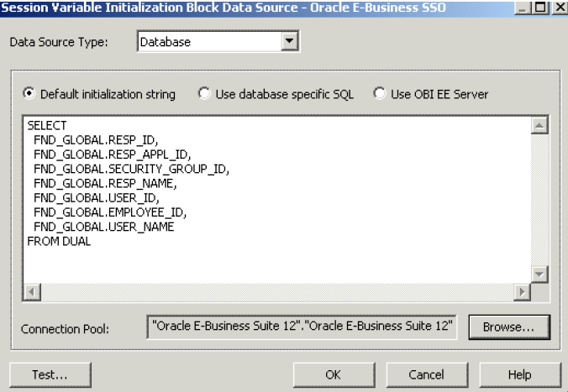Click scroll left arrow of SQL text area

click(32, 292)
